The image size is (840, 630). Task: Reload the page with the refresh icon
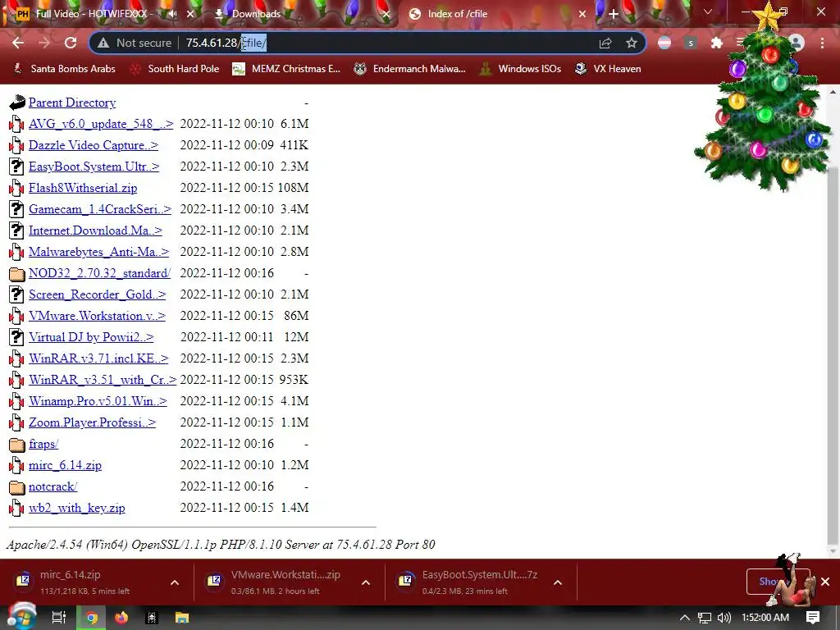coord(71,43)
